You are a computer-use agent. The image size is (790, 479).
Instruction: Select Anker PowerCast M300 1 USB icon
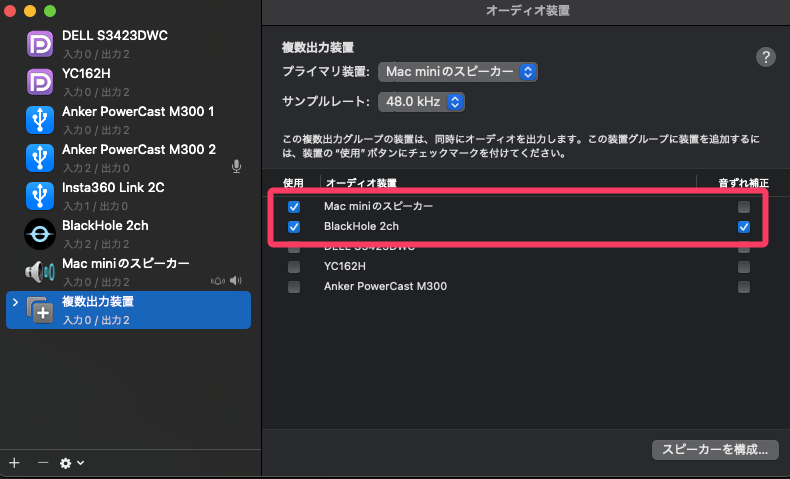pyautogui.click(x=40, y=120)
